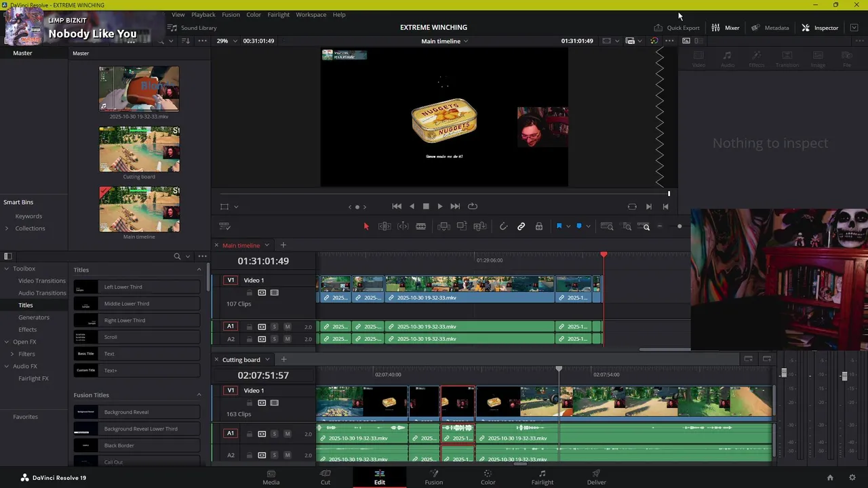
Task: Jump to last frame in viewer
Action: click(x=455, y=206)
